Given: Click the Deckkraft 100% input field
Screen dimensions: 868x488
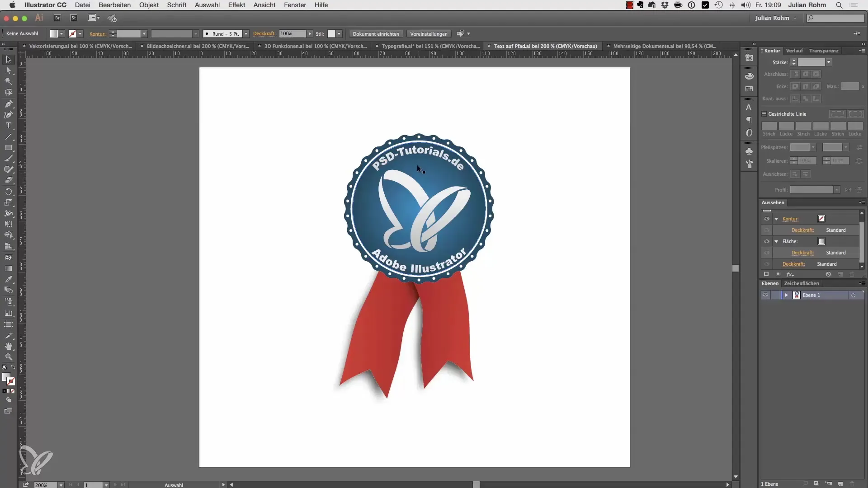Looking at the screenshot, I should click(292, 34).
